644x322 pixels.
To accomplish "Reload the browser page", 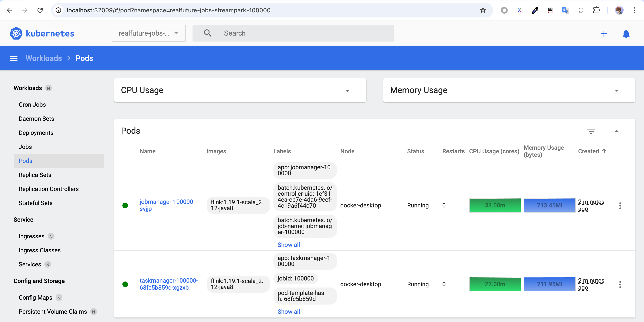I will coord(40,10).
